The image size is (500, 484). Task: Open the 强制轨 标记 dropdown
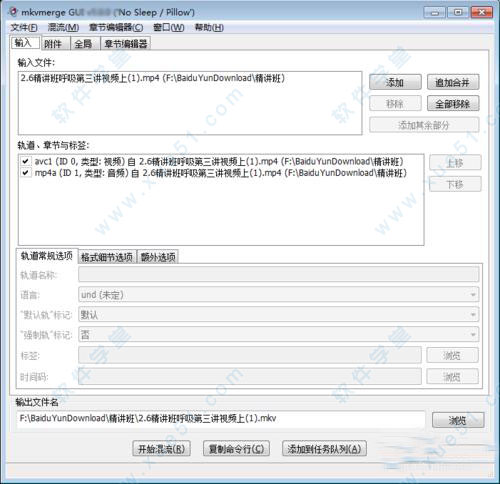279,334
